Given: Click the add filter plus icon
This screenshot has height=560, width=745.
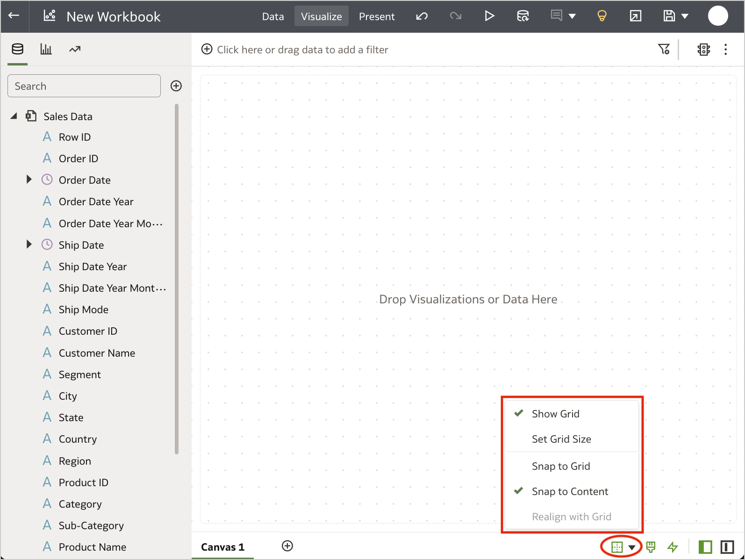Looking at the screenshot, I should pyautogui.click(x=207, y=49).
